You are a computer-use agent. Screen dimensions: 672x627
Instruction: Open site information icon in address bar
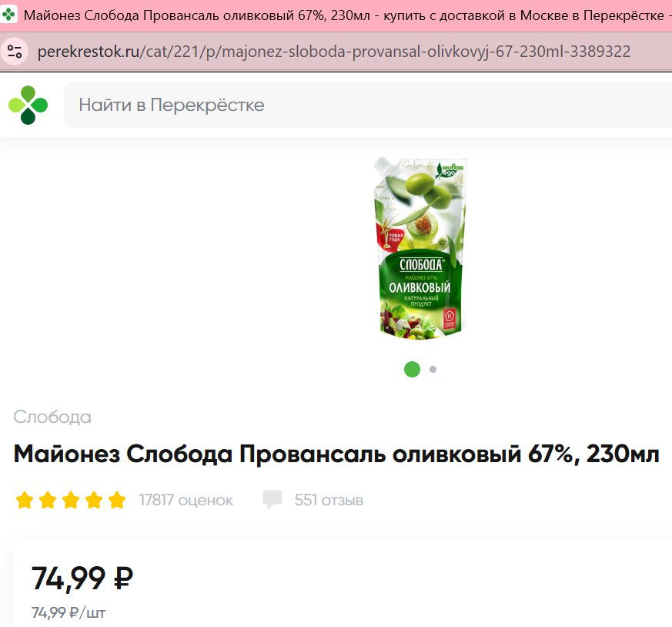pos(15,52)
